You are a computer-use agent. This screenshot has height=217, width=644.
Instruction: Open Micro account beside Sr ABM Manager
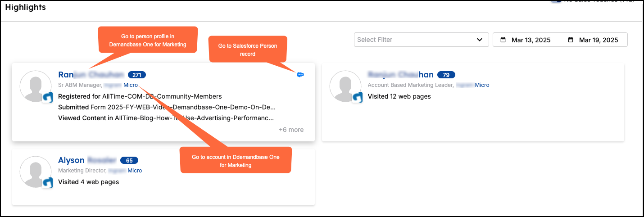coord(131,85)
